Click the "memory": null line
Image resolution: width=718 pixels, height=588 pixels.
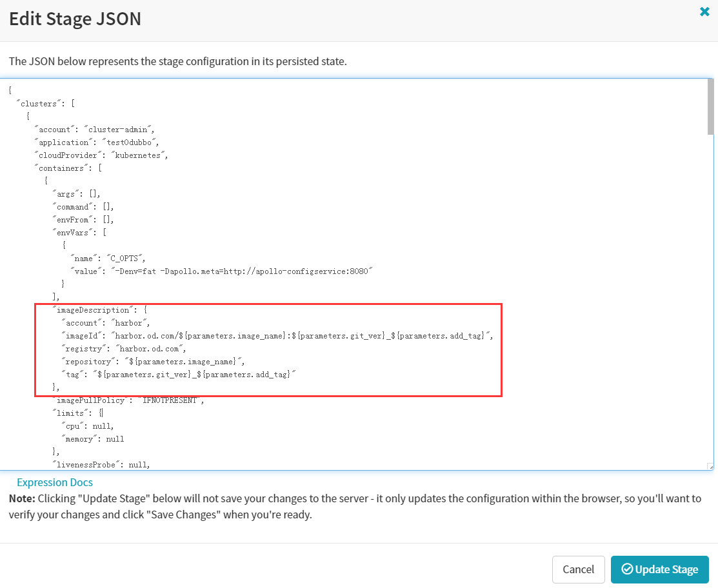pyautogui.click(x=93, y=439)
